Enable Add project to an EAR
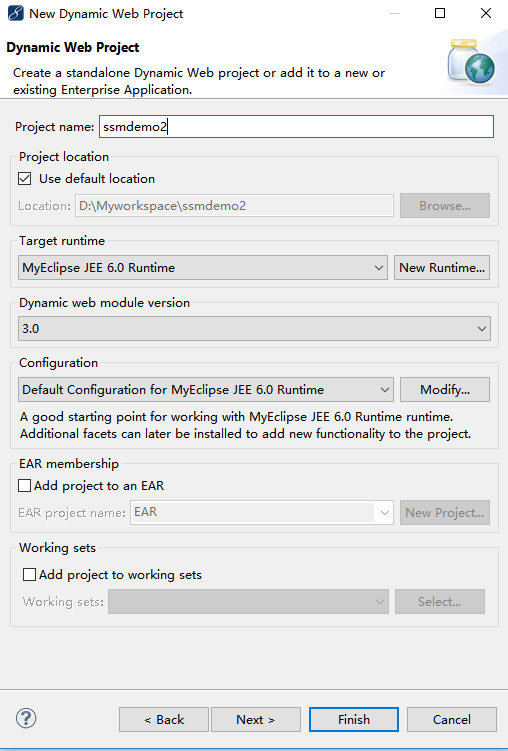This screenshot has height=751, width=508. point(24,486)
